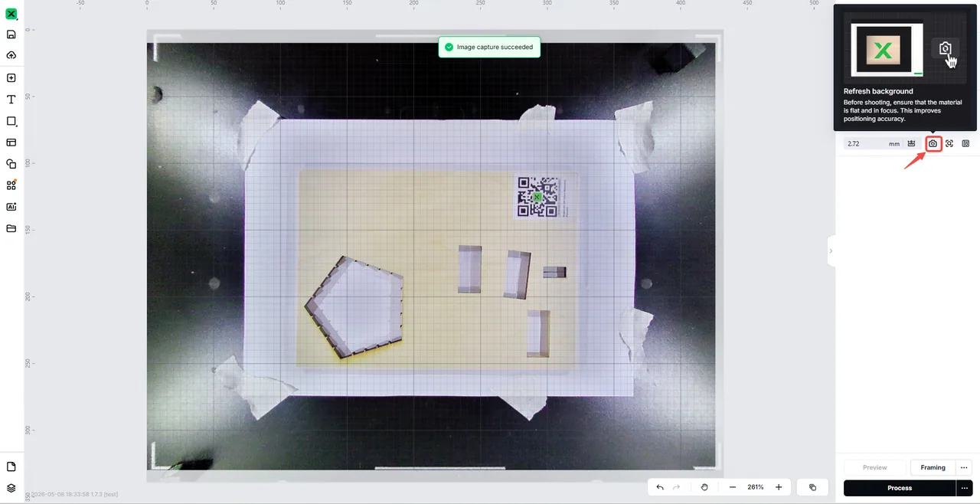Click the smart fill scan icon
Image resolution: width=980 pixels, height=504 pixels.
tap(949, 143)
